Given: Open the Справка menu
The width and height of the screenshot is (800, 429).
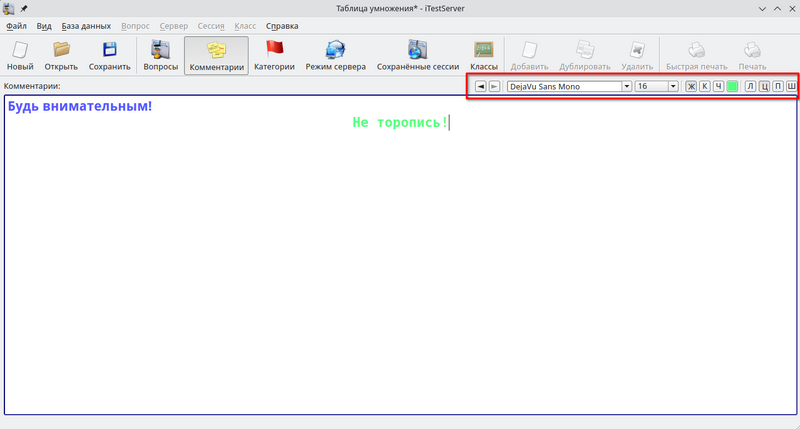Looking at the screenshot, I should [282, 26].
